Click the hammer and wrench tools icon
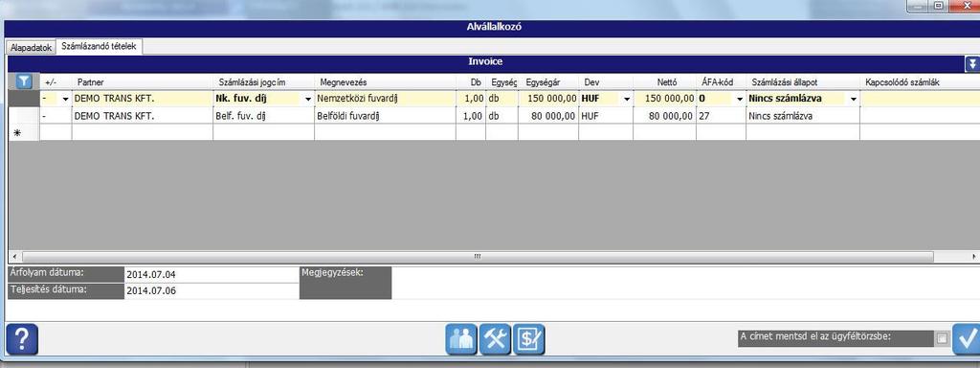980x368 pixels. click(495, 340)
